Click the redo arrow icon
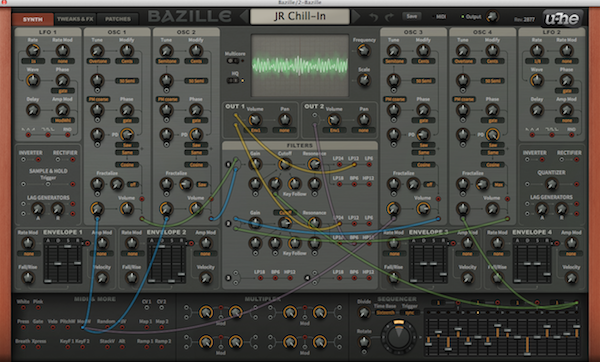The height and width of the screenshot is (362, 600). tap(390, 17)
